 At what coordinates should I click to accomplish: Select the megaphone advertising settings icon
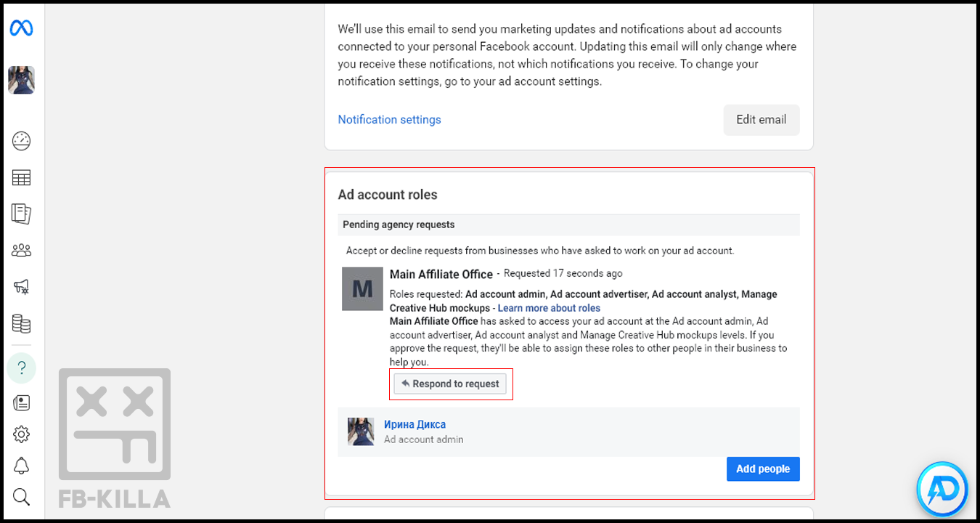coord(21,287)
